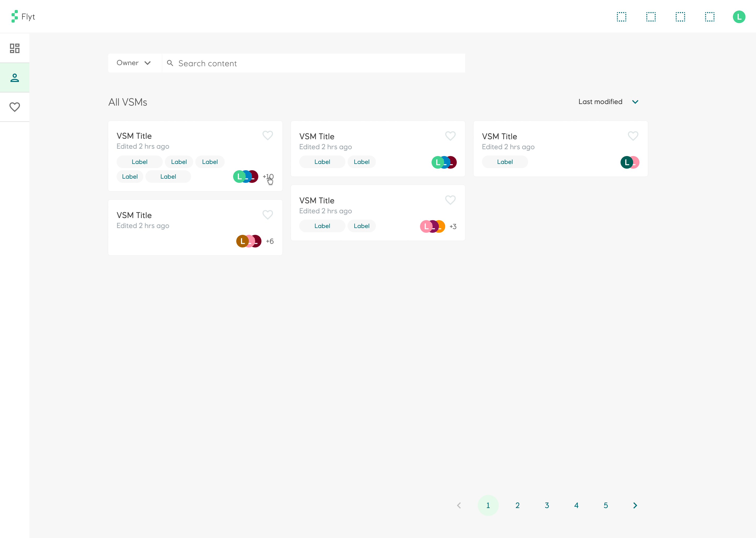The width and height of the screenshot is (756, 538).
Task: Click the search magnifier icon
Action: point(170,63)
